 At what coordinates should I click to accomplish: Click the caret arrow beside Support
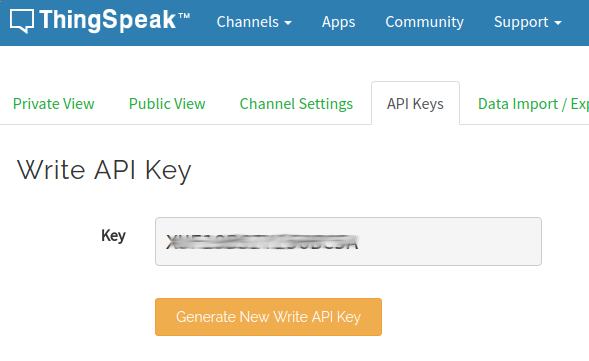(x=558, y=23)
